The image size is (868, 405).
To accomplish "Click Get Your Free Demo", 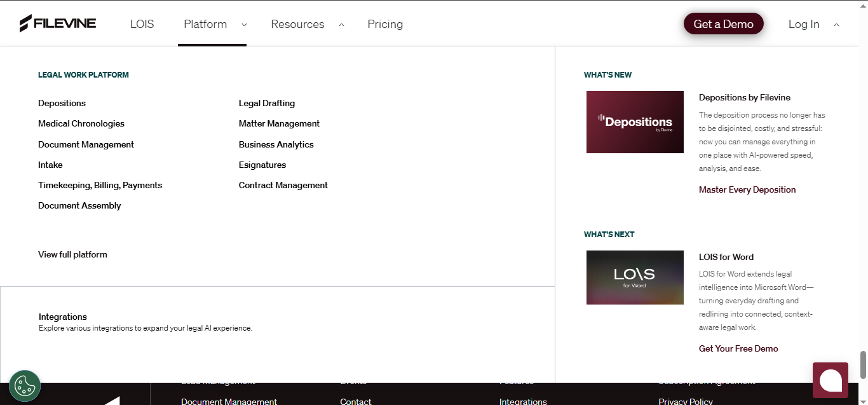I will (738, 348).
